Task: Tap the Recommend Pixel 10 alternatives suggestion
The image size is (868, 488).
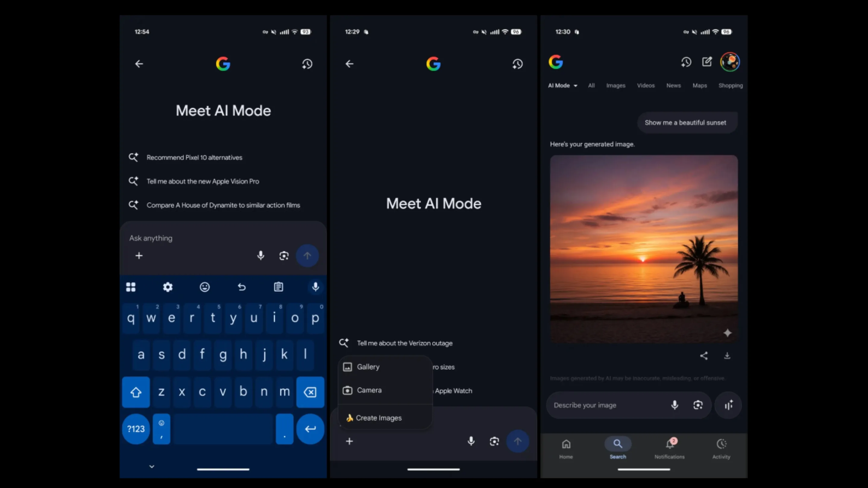Action: 194,158
